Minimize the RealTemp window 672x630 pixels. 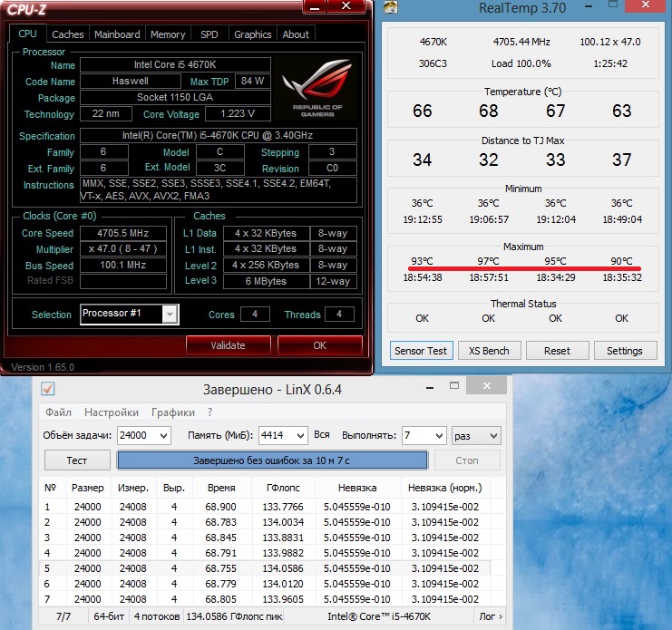tap(589, 6)
